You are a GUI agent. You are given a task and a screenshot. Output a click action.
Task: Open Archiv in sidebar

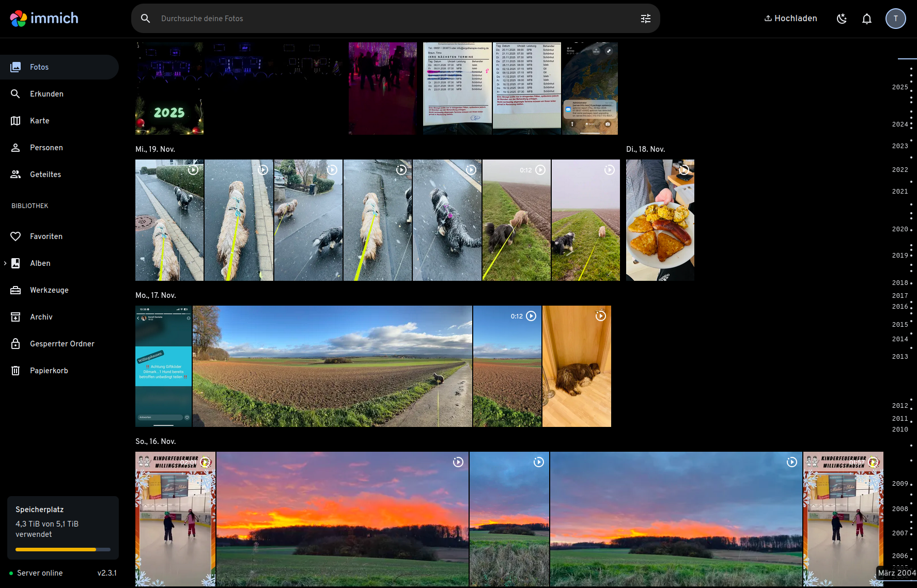coord(41,317)
